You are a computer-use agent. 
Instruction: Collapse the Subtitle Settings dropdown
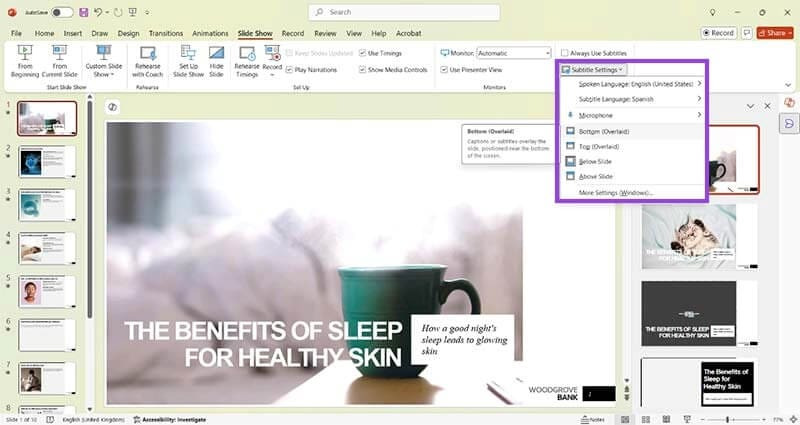[x=594, y=69]
